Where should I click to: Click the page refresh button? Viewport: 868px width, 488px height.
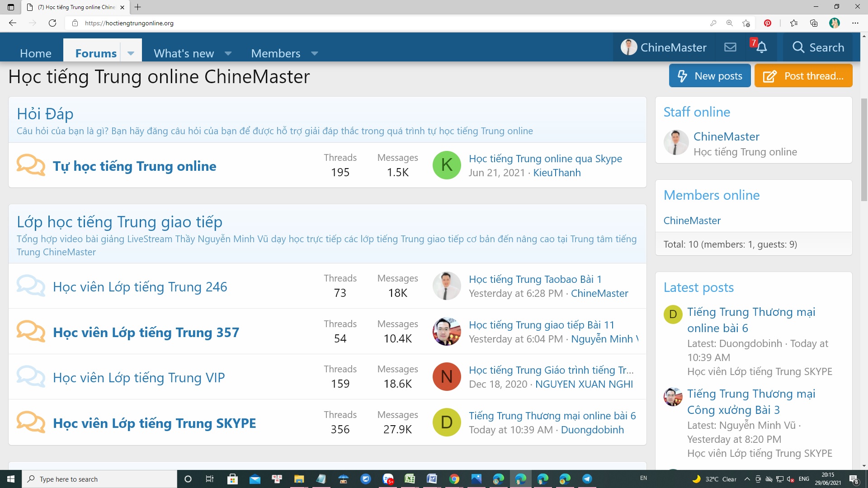tap(52, 23)
